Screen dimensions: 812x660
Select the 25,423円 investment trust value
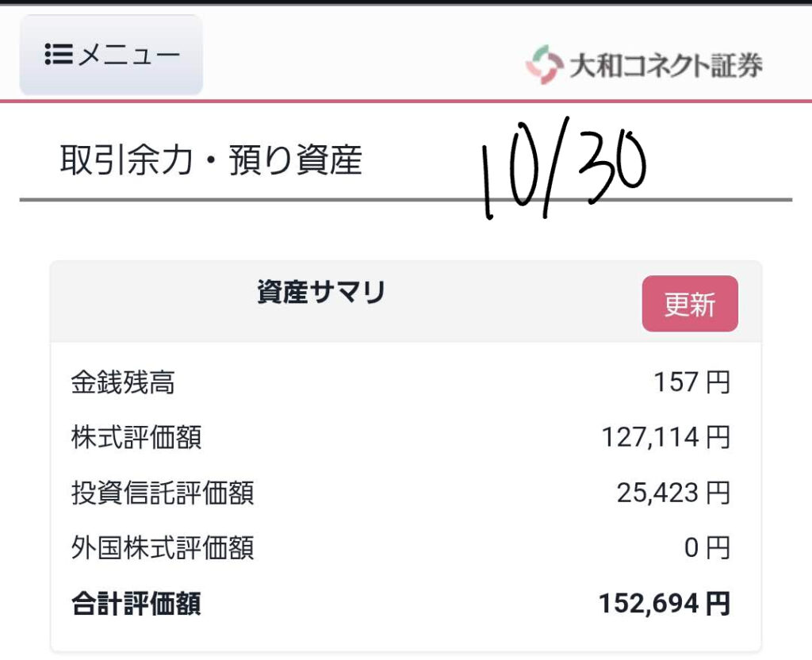pos(673,493)
